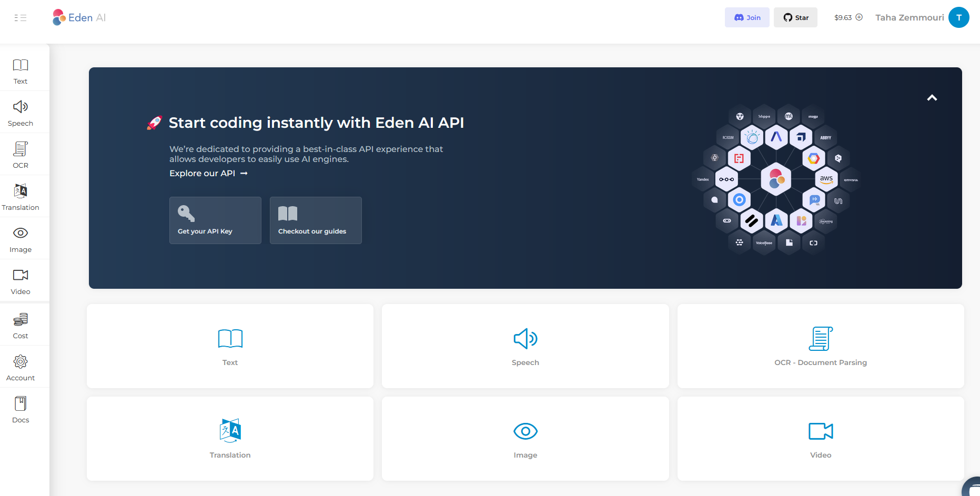Open the OCR - Document Parsing card
This screenshot has width=980, height=496.
tap(821, 346)
